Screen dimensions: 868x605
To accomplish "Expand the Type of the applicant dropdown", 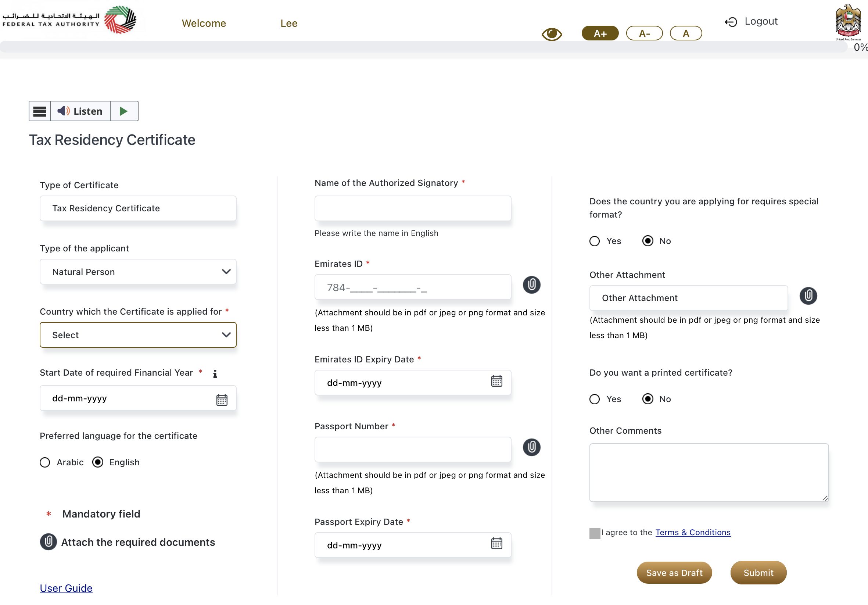I will [x=138, y=272].
